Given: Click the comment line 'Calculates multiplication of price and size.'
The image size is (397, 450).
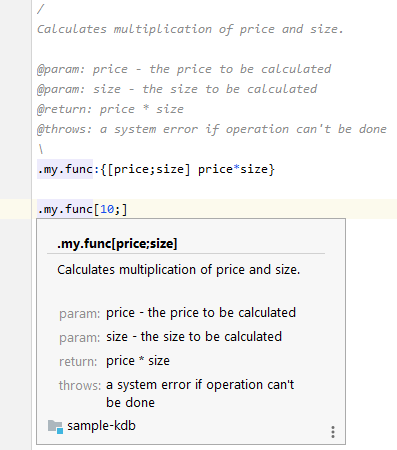Looking at the screenshot, I should coord(190,29).
